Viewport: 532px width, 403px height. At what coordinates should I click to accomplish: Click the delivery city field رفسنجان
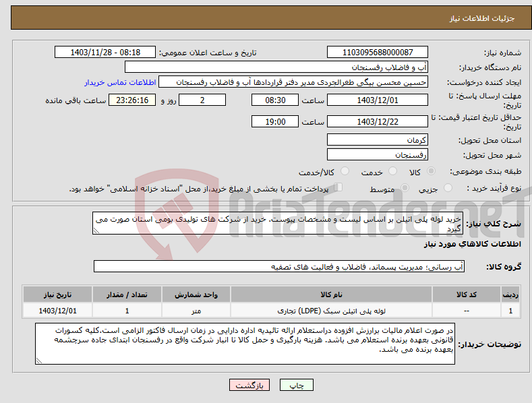tap(378, 155)
